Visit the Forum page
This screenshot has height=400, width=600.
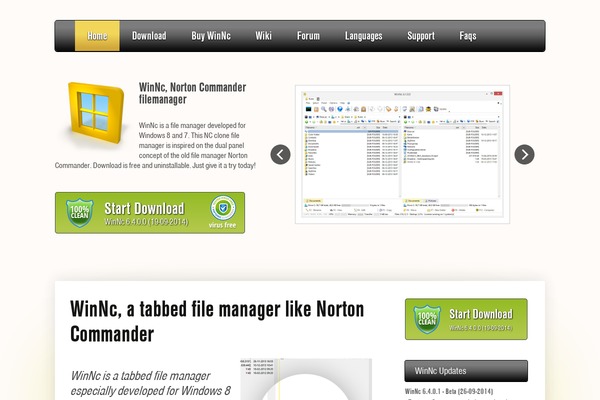(308, 36)
